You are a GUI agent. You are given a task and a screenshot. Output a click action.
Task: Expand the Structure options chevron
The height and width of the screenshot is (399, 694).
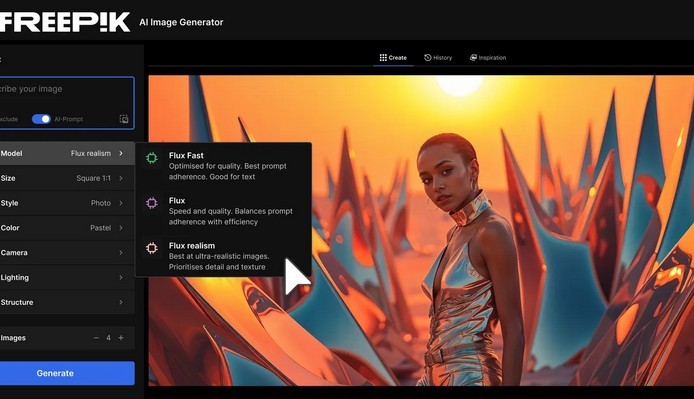click(x=121, y=302)
